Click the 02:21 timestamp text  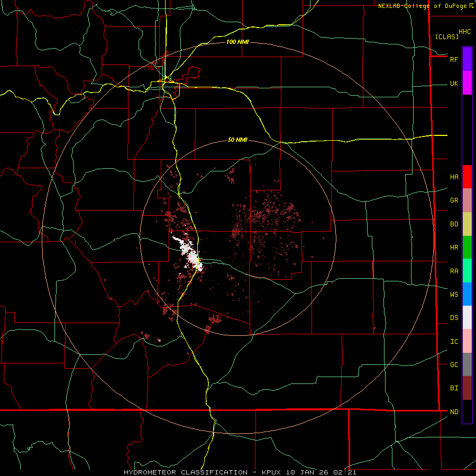(344, 472)
